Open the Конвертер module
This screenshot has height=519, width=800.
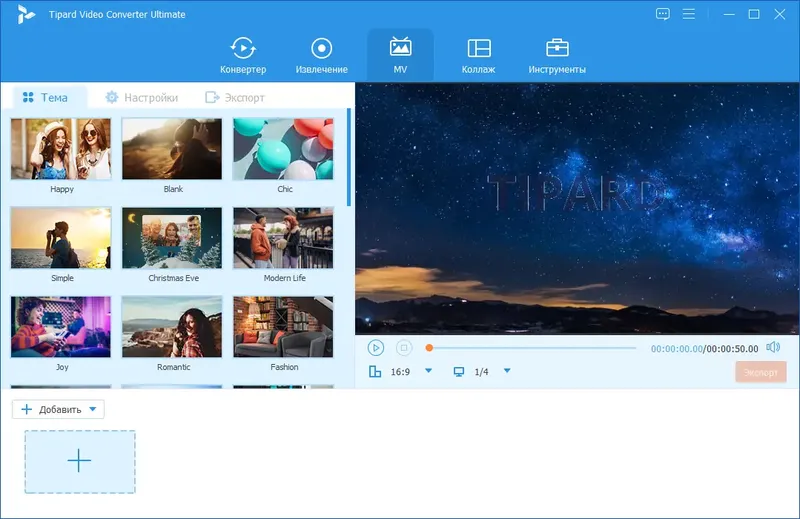click(x=243, y=55)
